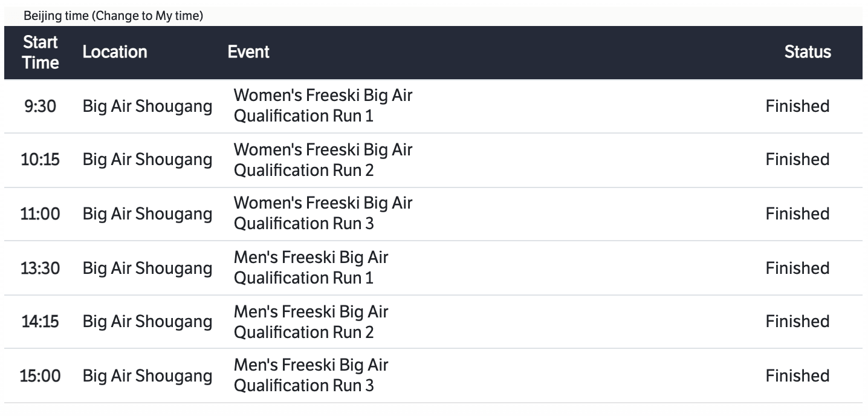Open Men's Freeski Big Air Qualification Run 1

[311, 268]
